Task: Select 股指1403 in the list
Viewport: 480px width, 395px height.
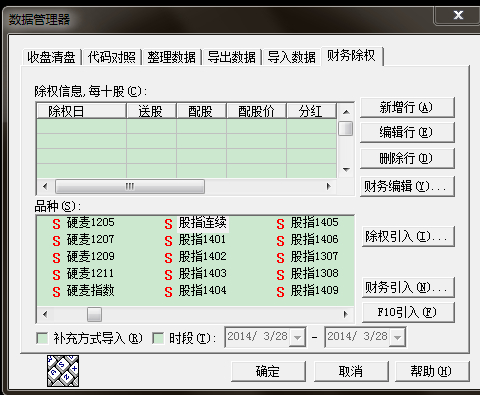Action: pos(203,274)
